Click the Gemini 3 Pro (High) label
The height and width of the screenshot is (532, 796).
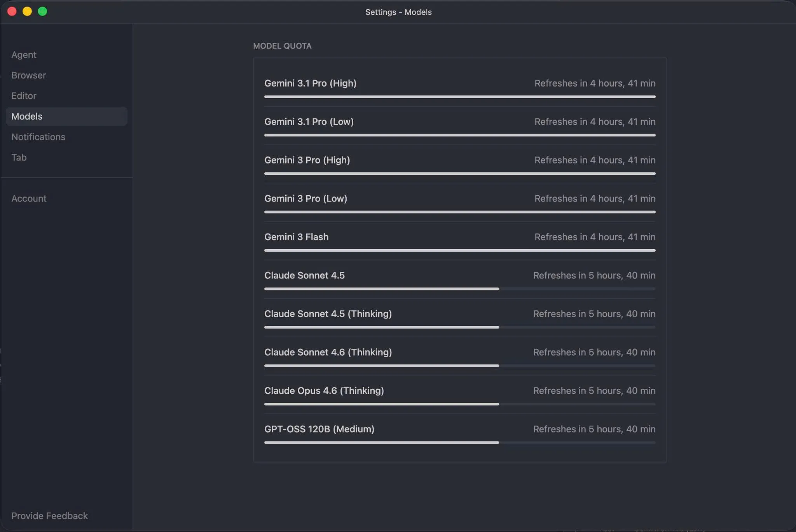[307, 160]
